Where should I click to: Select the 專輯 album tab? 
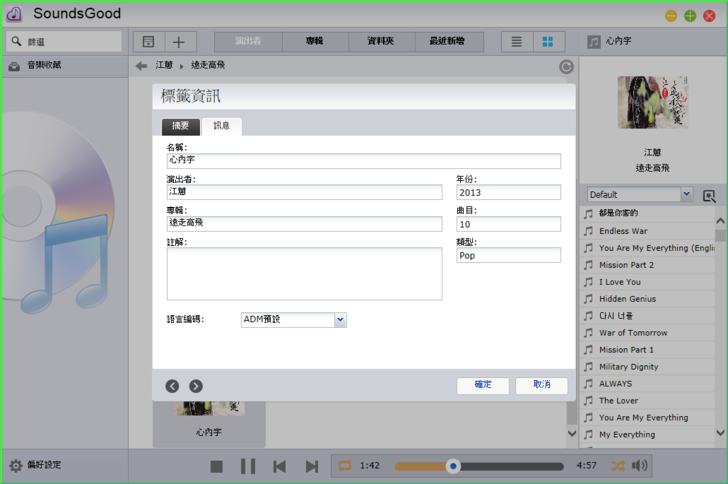click(x=314, y=42)
